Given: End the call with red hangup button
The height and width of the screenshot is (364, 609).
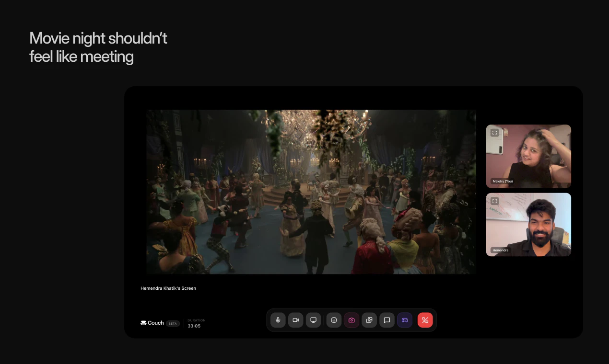Looking at the screenshot, I should pyautogui.click(x=425, y=320).
